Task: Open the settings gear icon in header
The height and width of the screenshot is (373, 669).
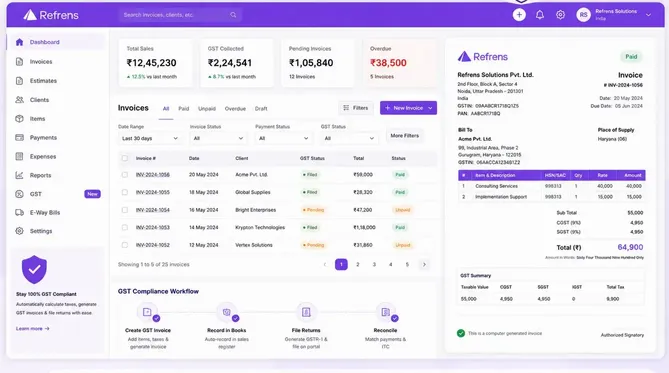Action: coord(560,15)
